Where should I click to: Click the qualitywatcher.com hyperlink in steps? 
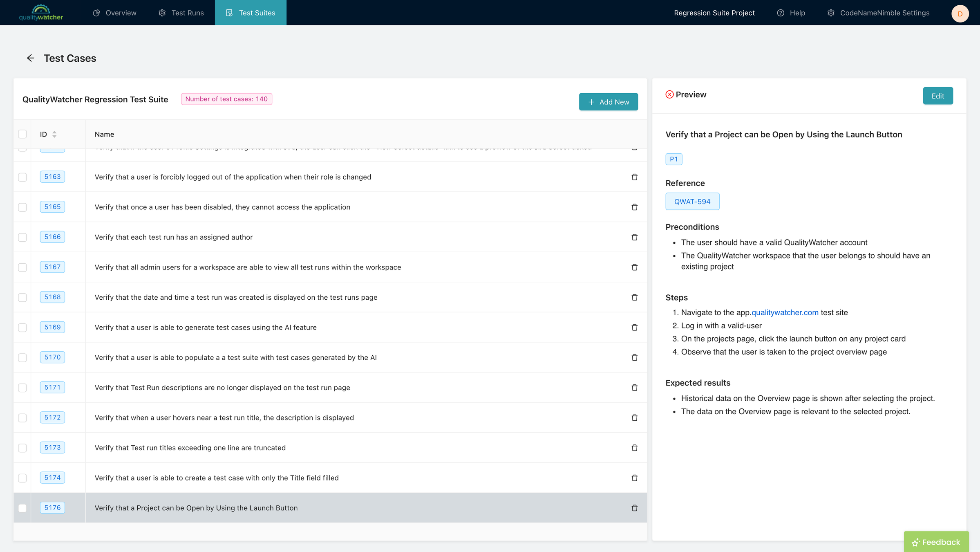click(x=784, y=312)
